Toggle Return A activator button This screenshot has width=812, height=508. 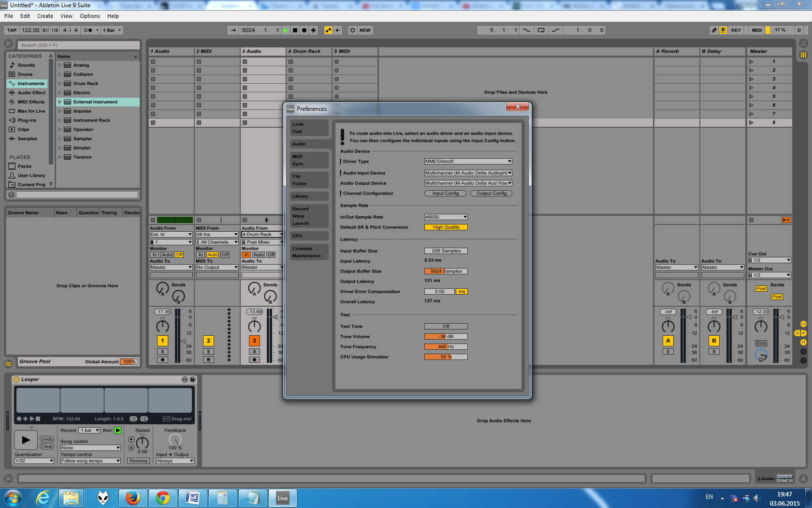(x=668, y=341)
